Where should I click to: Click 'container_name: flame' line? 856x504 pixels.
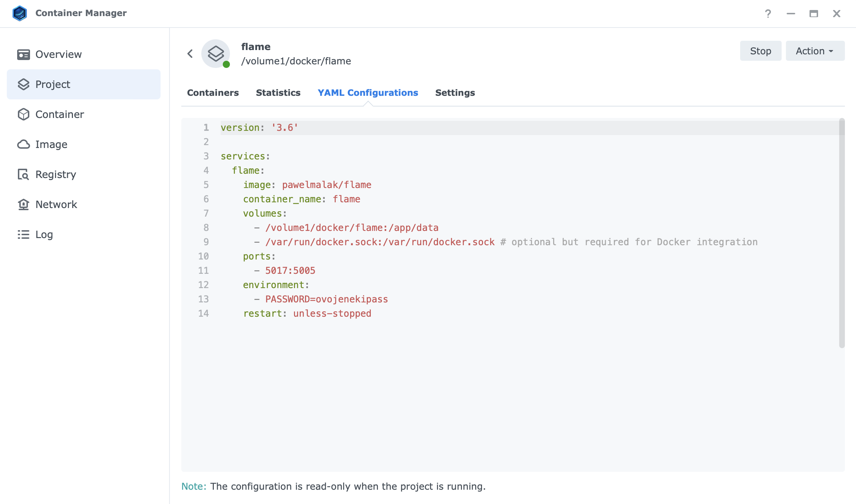[302, 199]
